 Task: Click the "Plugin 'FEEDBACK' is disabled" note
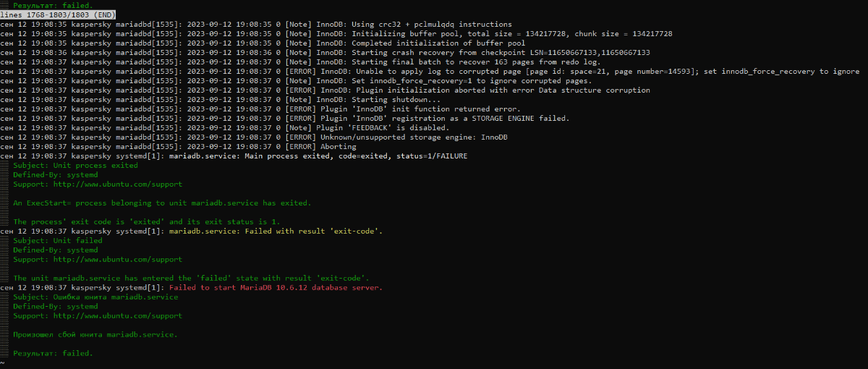pos(367,127)
